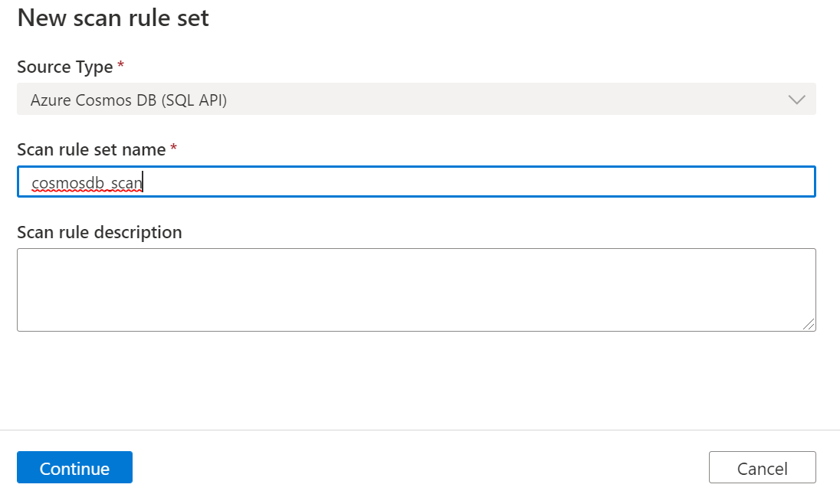Focus the Scan rule set name field
The image size is (840, 504).
click(415, 182)
